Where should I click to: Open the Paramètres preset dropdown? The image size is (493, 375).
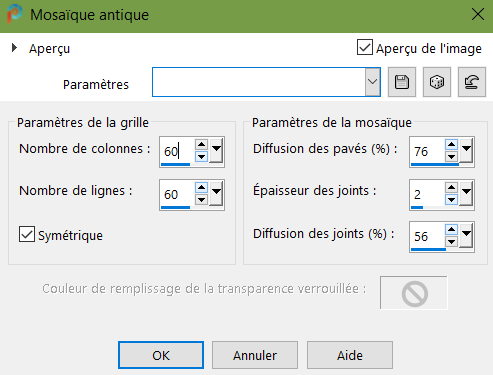(372, 82)
